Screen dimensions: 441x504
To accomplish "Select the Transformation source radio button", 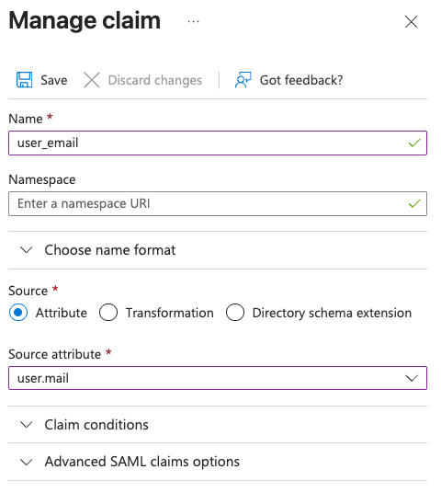I will [108, 313].
